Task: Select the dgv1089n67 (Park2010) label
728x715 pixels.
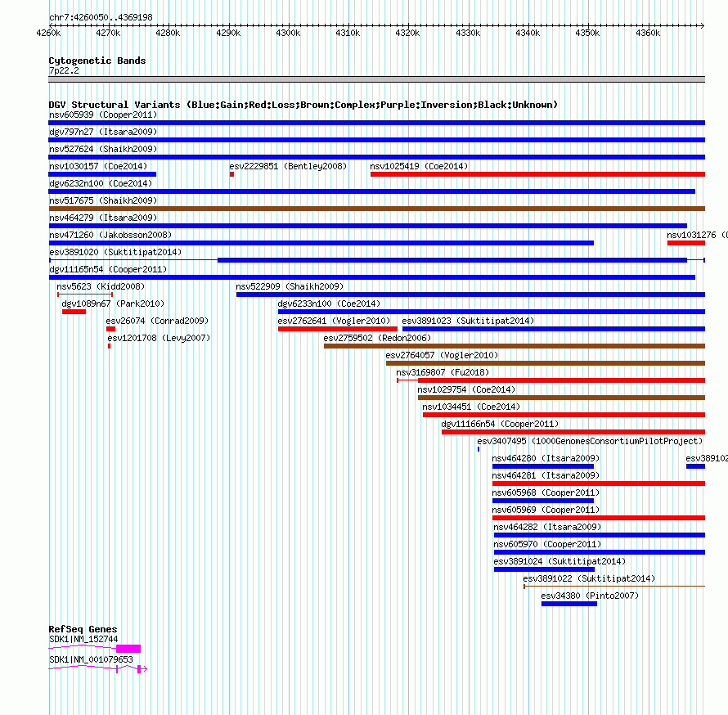Action: click(x=113, y=304)
